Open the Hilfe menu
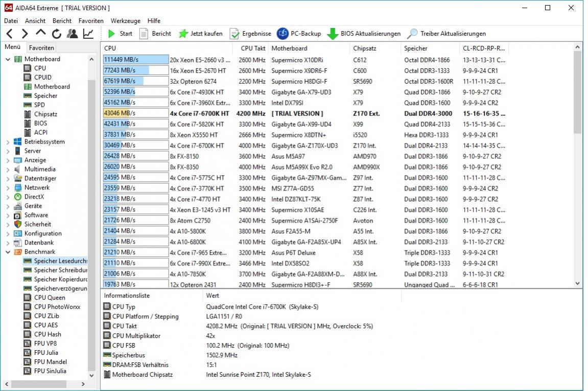 tap(154, 21)
